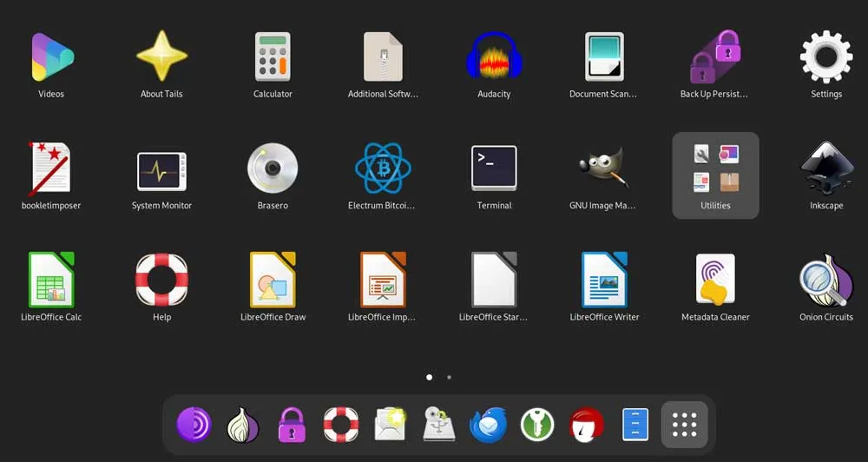Toggle the Show Applications grid button
This screenshot has height=462, width=868.
pos(685,425)
